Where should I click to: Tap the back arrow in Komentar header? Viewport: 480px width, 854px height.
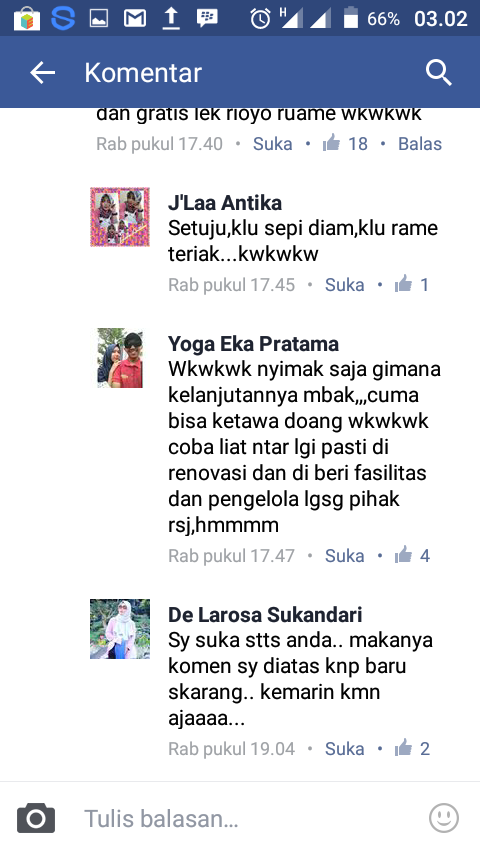pos(42,72)
